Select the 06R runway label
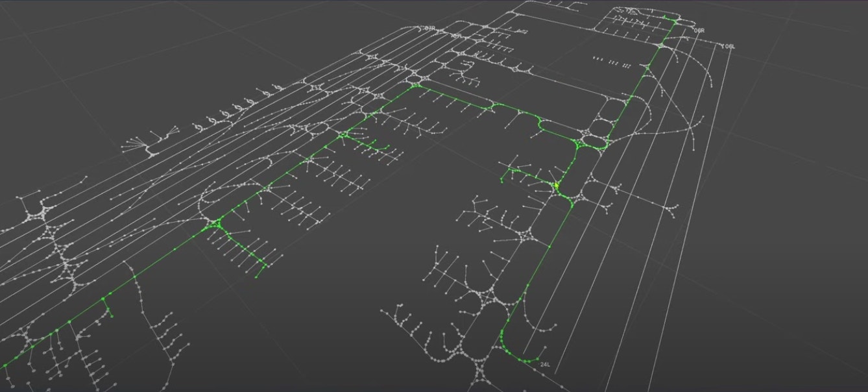Image resolution: width=868 pixels, height=392 pixels. [699, 31]
